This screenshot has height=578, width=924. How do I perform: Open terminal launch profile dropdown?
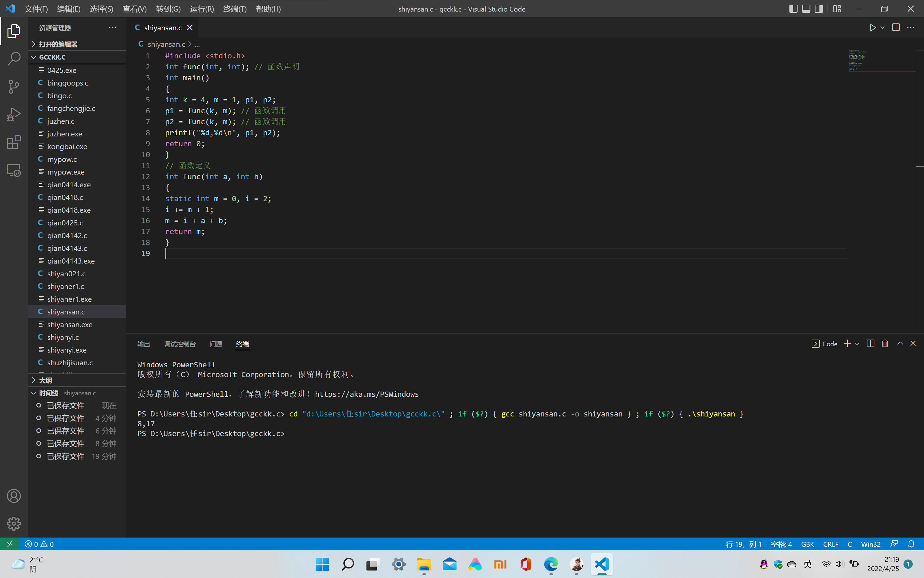[x=857, y=343]
